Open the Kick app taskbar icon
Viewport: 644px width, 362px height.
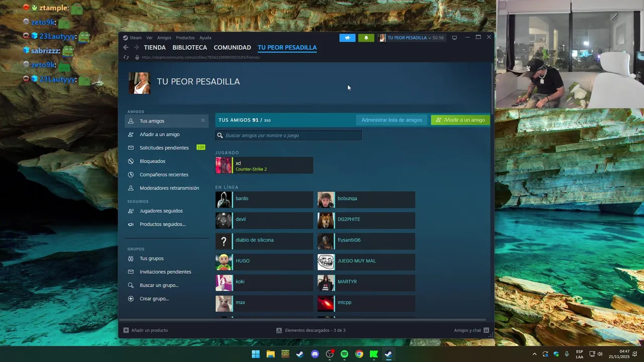374,354
